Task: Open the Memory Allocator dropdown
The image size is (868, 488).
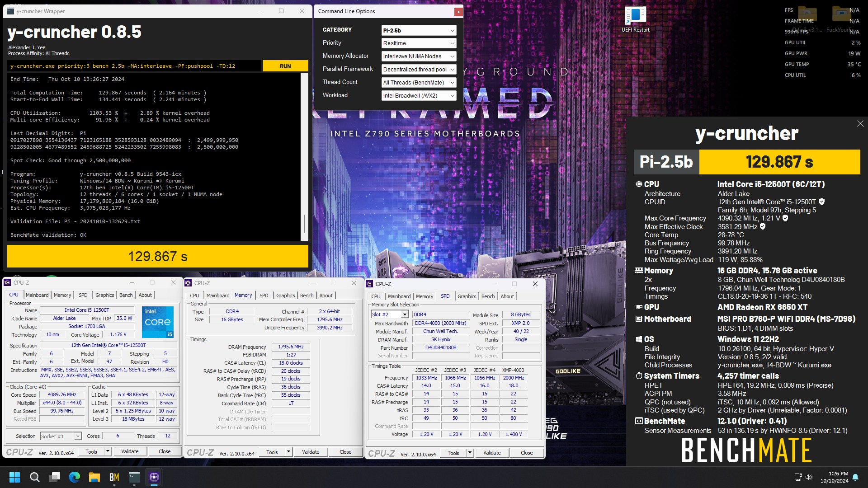Action: (419, 56)
